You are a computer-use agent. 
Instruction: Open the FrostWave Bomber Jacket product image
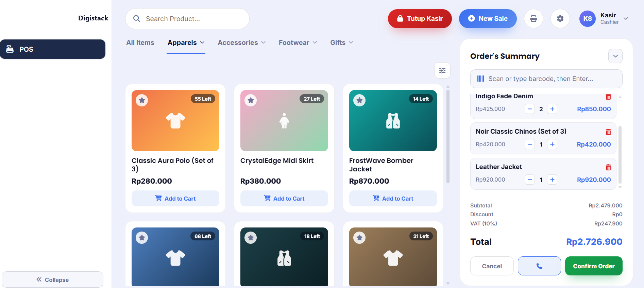[393, 121]
